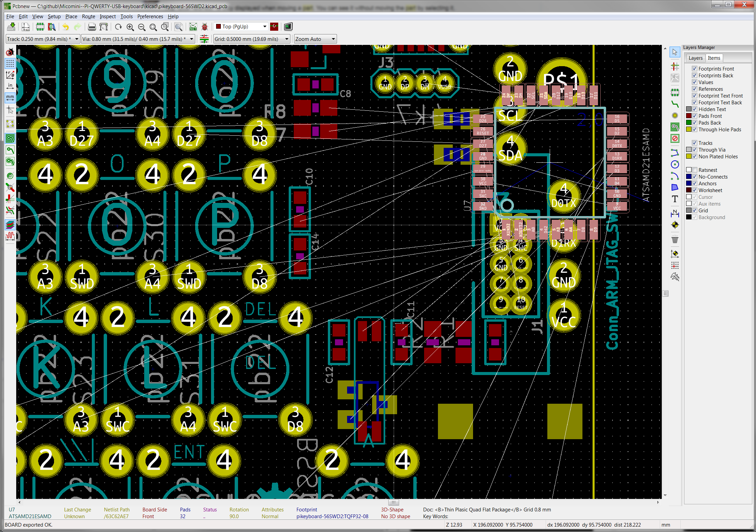Open the Track width dropdown
This screenshot has height=532, width=756.
(43, 39)
